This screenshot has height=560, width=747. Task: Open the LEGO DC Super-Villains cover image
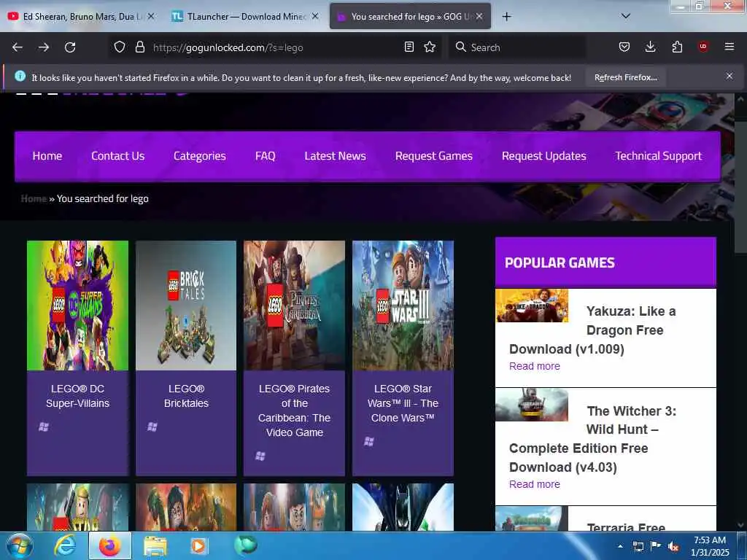[x=77, y=306]
